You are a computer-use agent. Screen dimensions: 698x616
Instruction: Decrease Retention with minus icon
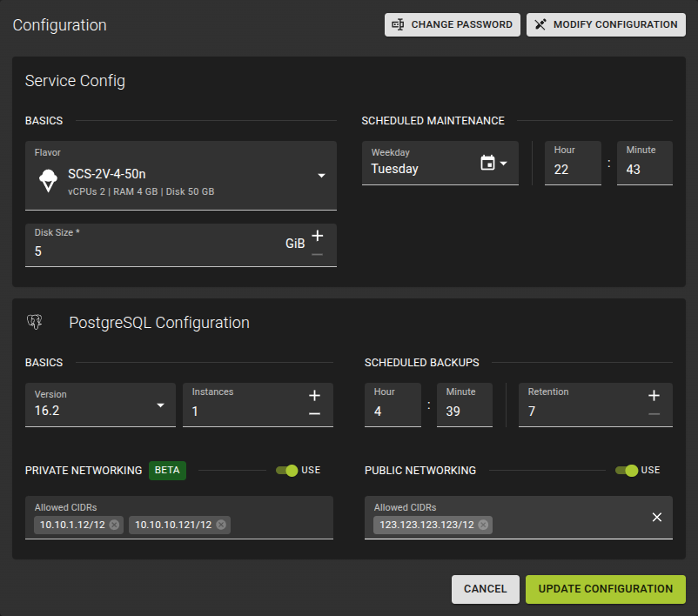(x=654, y=414)
